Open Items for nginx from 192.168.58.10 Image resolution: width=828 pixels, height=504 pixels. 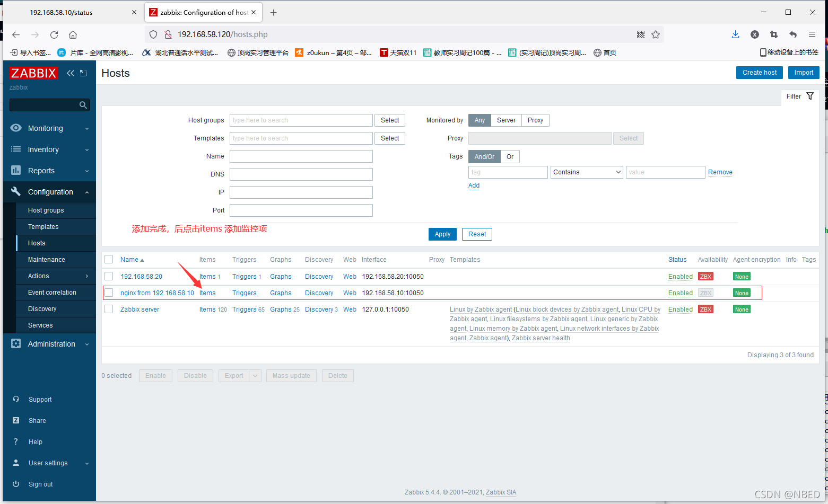pos(207,293)
